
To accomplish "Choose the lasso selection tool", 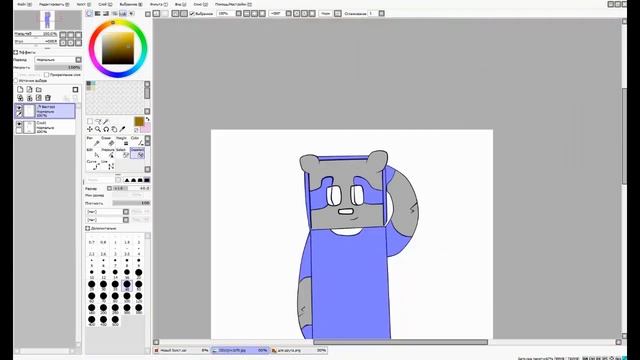I will point(98,121).
